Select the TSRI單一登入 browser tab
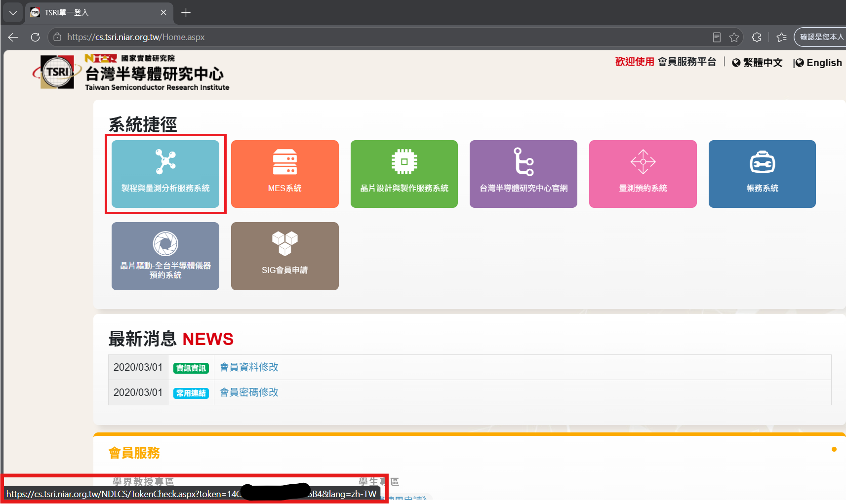The height and width of the screenshot is (504, 846). click(99, 13)
